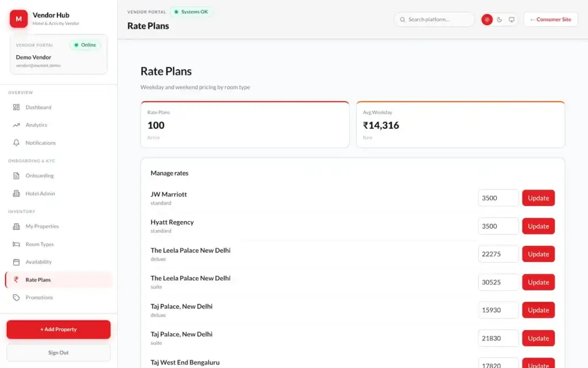Click the Systems OK status badge
Image resolution: width=588 pixels, height=368 pixels.
191,11
